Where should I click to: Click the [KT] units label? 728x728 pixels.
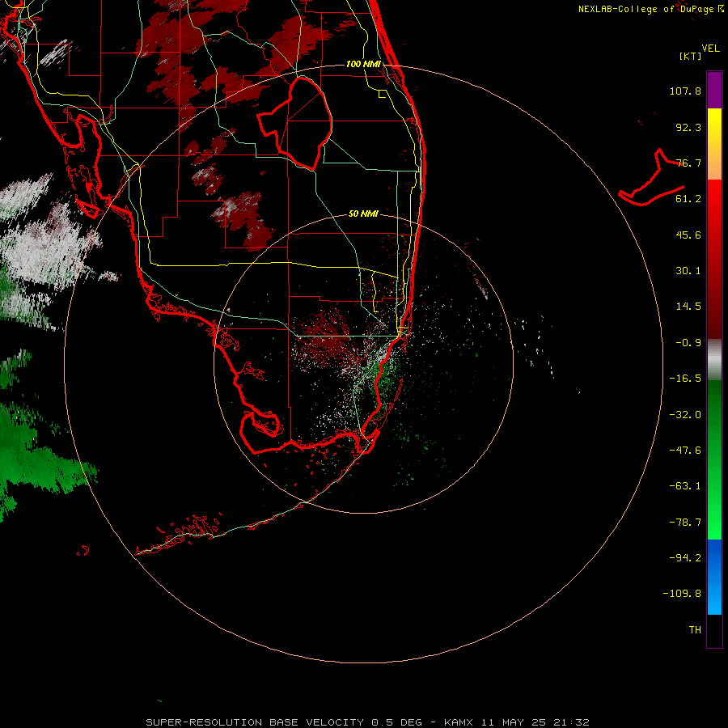pos(691,56)
